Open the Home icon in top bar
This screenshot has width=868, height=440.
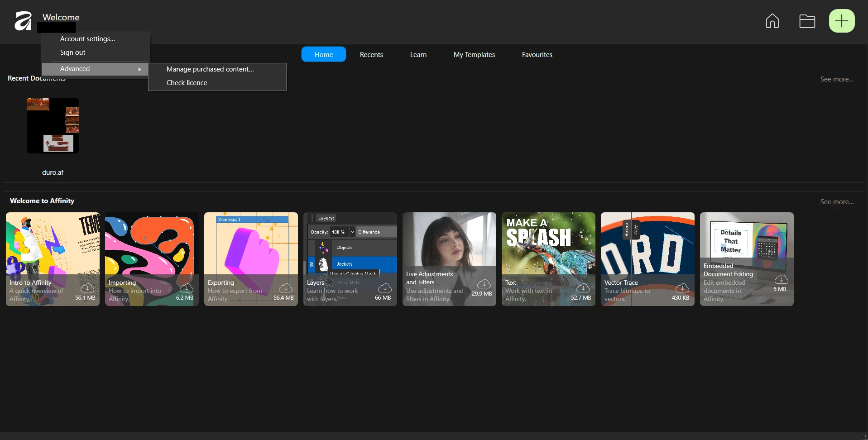(772, 21)
